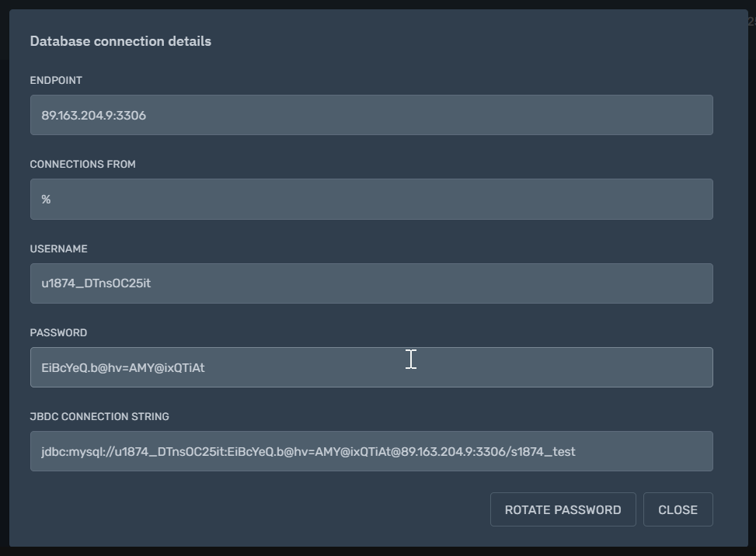Click the 89.163.204.9:3306 endpoint value
756x556 pixels.
[x=93, y=115]
